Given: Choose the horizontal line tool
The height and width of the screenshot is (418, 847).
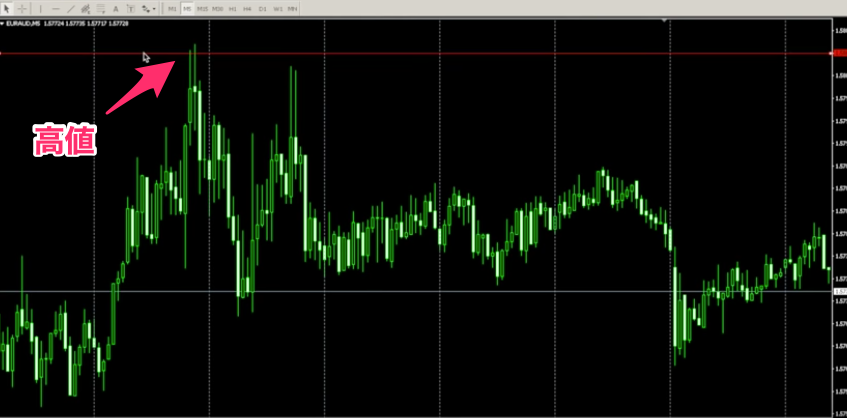Looking at the screenshot, I should pyautogui.click(x=56, y=9).
